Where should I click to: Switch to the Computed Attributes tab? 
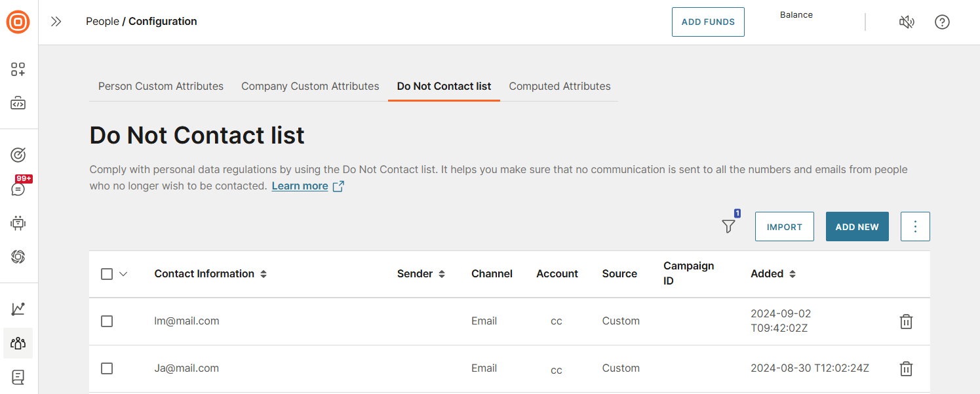pyautogui.click(x=559, y=86)
